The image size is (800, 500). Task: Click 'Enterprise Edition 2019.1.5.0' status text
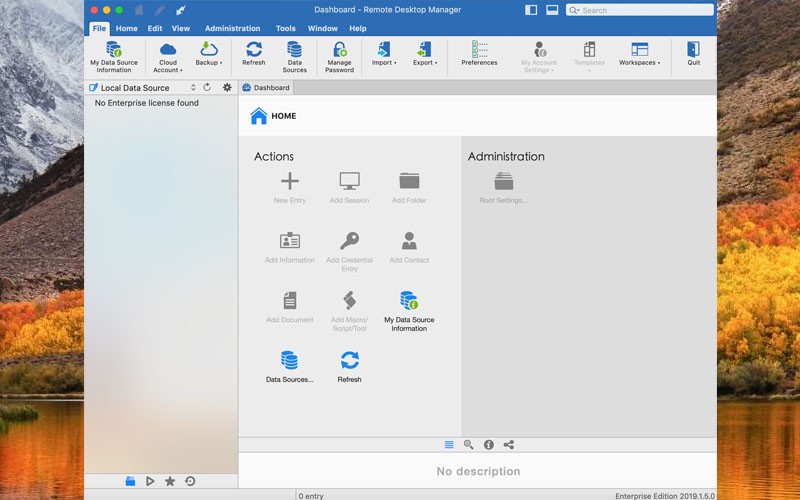click(665, 495)
